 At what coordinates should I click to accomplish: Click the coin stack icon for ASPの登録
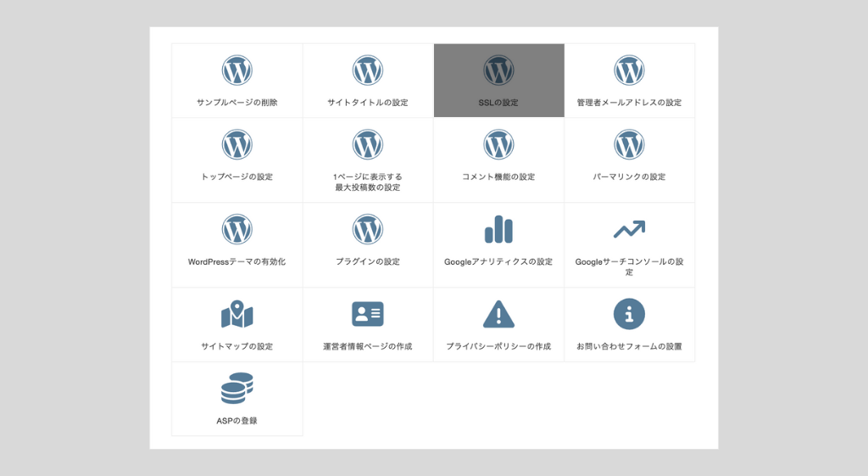(x=237, y=389)
